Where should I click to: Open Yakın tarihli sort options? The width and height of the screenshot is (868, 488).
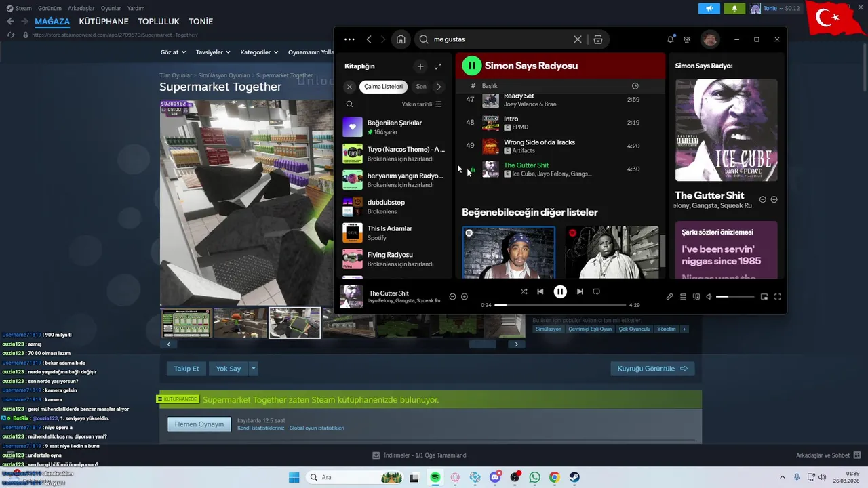(x=422, y=104)
